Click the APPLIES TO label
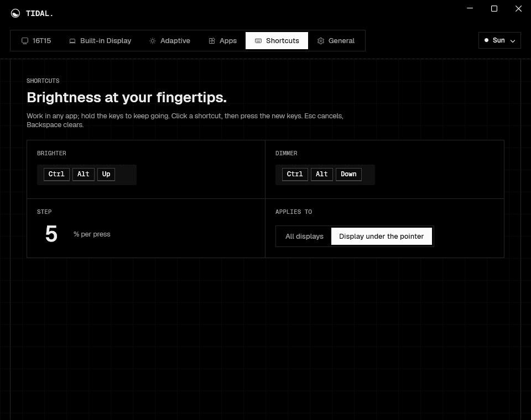531x420 pixels. (x=294, y=212)
